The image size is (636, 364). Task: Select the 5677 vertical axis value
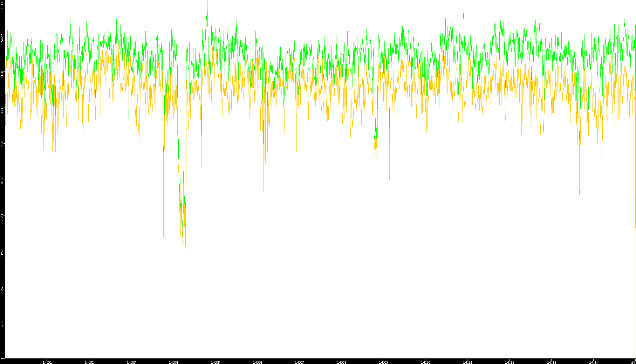(x=2, y=38)
